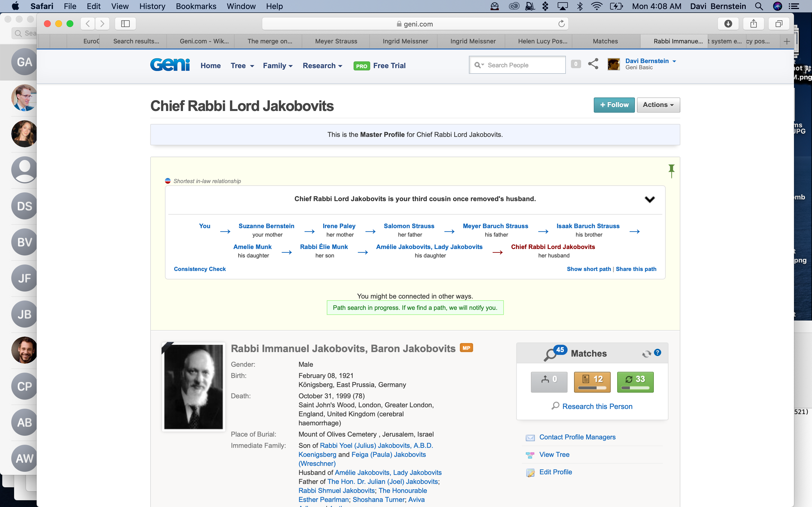
Task: Open the Actions dropdown
Action: coord(658,105)
